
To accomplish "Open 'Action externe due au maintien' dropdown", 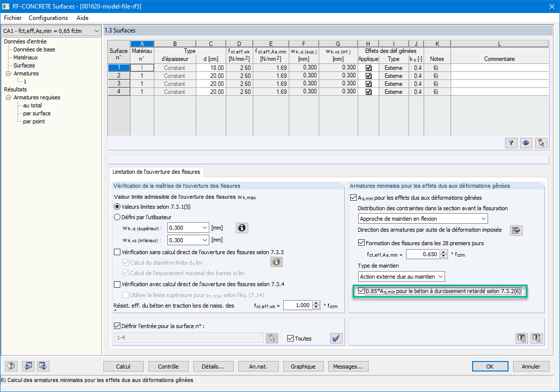I will (441, 276).
